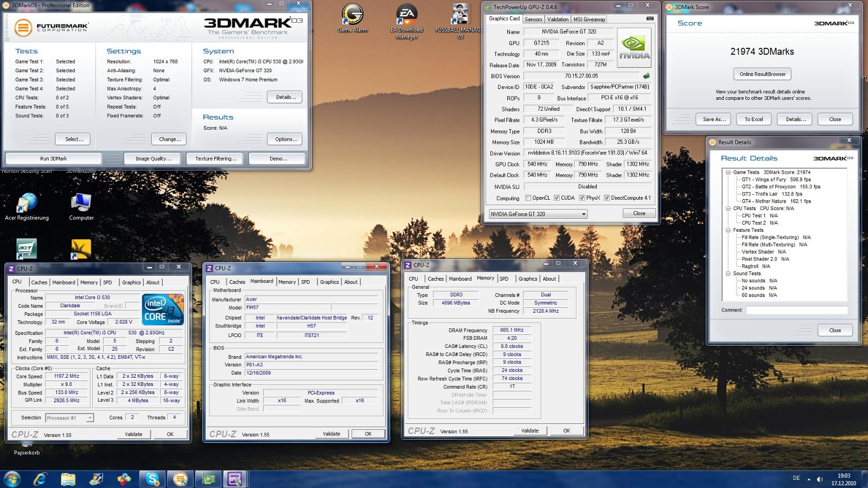Toggle the PhysX checkbox in GPU-Z
This screenshot has width=868, height=488.
582,198
